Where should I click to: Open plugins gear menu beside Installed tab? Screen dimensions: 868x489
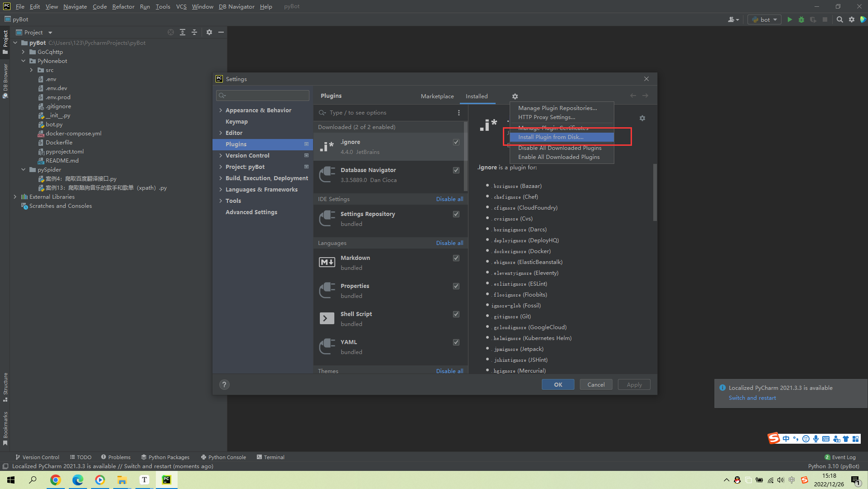coord(515,96)
